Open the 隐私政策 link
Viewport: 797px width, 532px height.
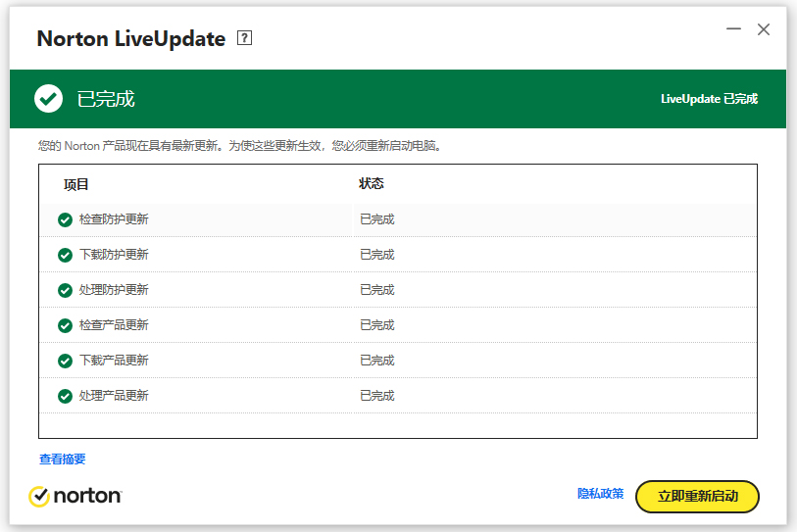coord(600,494)
